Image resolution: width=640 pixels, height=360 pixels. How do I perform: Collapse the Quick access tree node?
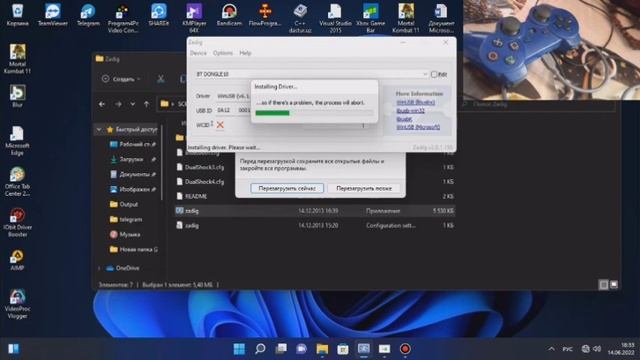point(99,130)
